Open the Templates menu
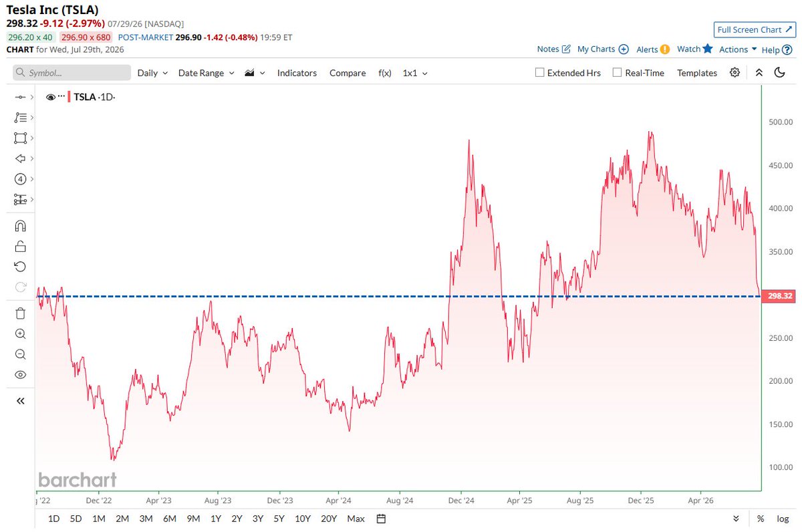The image size is (802, 532). [x=697, y=73]
